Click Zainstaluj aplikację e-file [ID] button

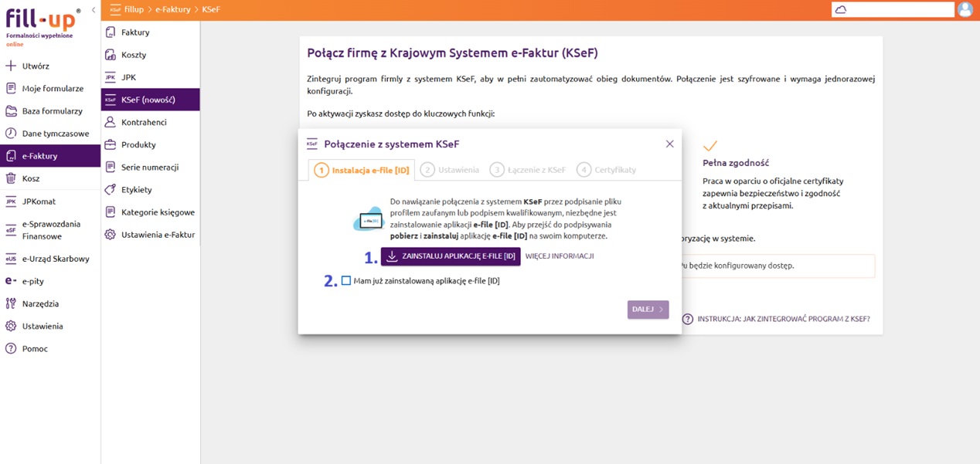coord(451,256)
